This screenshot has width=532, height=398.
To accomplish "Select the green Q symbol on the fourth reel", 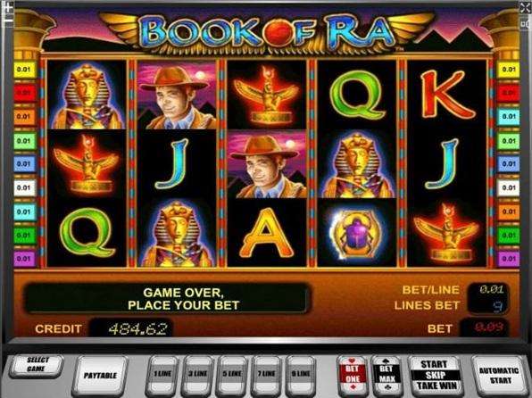I will click(357, 94).
